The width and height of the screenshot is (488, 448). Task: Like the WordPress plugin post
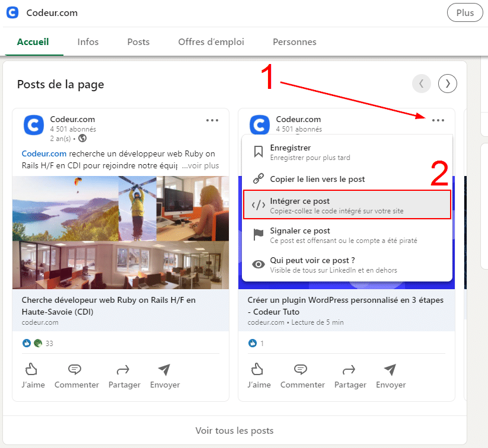pos(258,376)
